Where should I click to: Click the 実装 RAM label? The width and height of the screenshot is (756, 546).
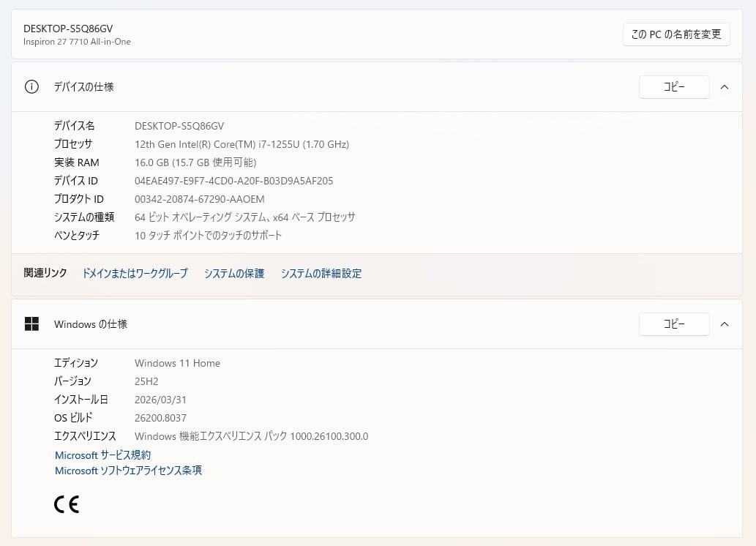point(77,162)
